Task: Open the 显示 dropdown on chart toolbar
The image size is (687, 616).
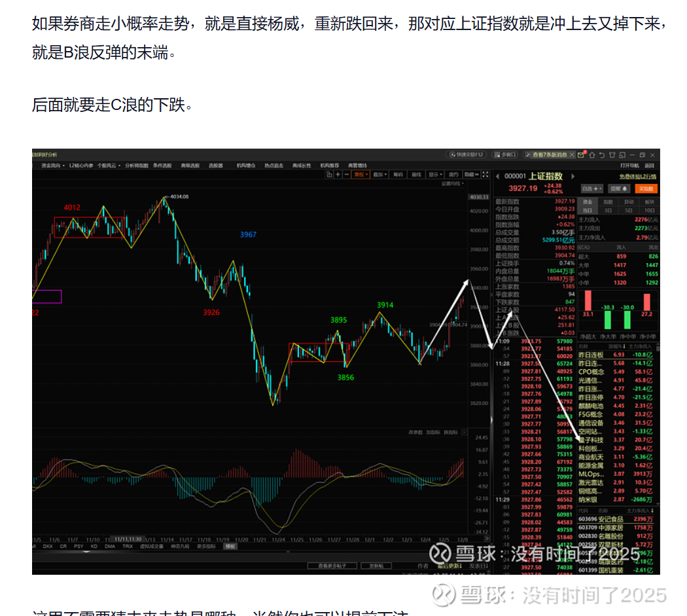Action: (x=436, y=175)
